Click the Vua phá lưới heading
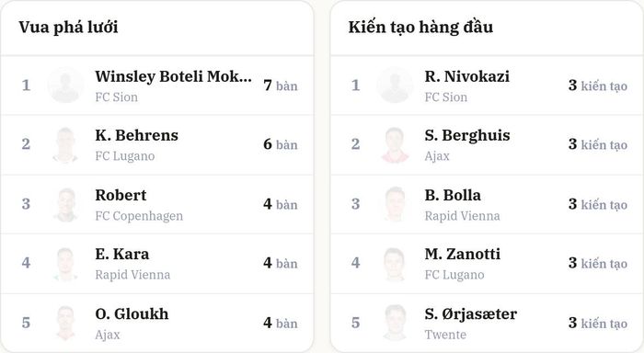This screenshot has width=644, height=353. [x=68, y=27]
